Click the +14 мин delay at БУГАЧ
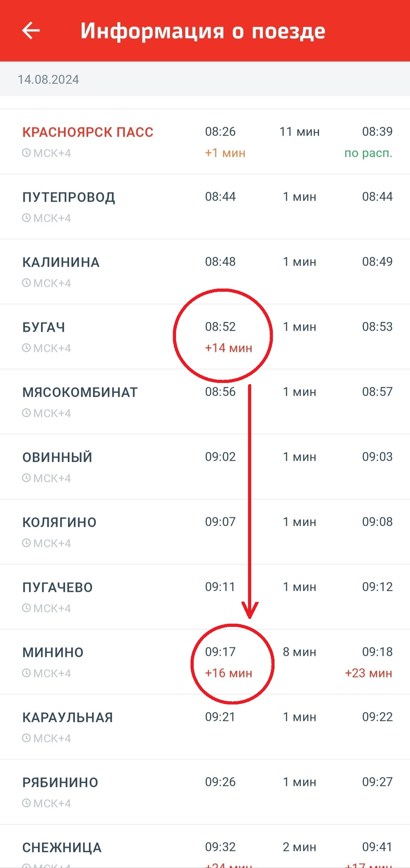Screen dimensions: 410x868 point(229,348)
